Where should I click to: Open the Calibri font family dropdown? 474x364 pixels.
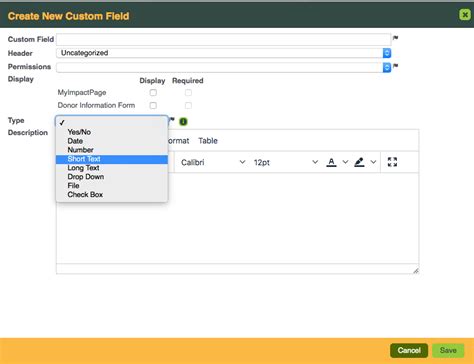[x=213, y=162]
